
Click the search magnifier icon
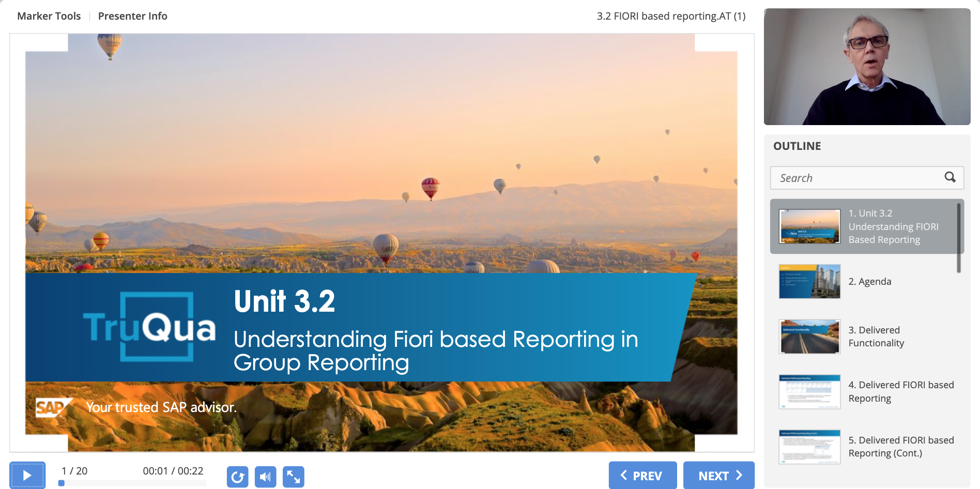tap(950, 177)
